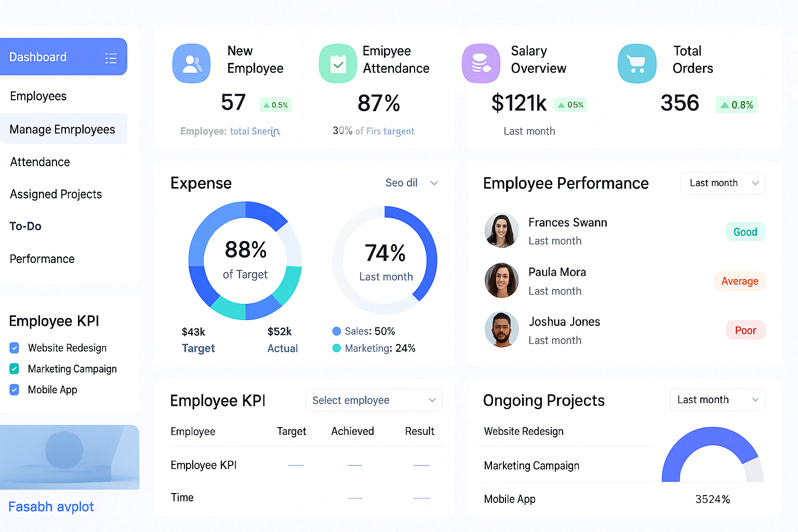The image size is (798, 532).
Task: Click the Fasabh avplot link
Action: (51, 507)
